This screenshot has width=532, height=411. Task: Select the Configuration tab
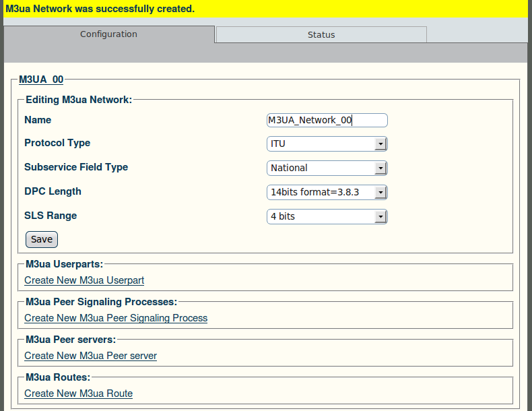(x=108, y=34)
